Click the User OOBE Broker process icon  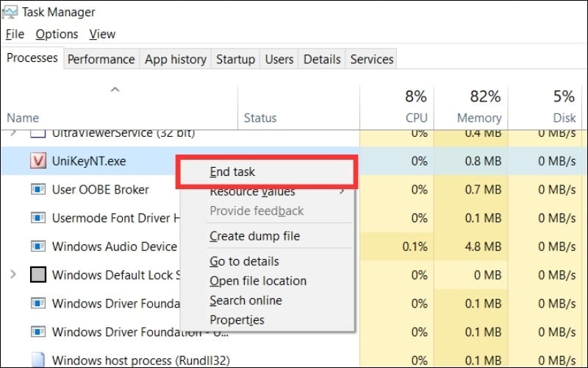tap(38, 189)
